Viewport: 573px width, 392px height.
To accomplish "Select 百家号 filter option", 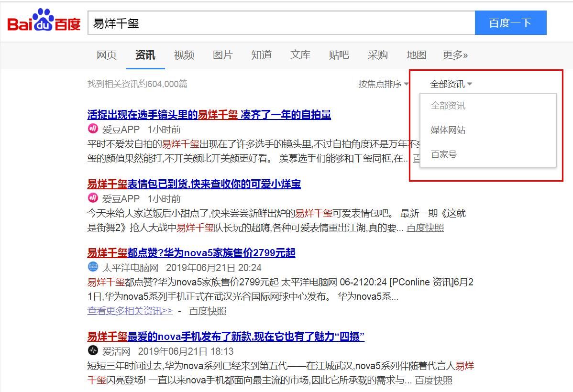I will (444, 154).
